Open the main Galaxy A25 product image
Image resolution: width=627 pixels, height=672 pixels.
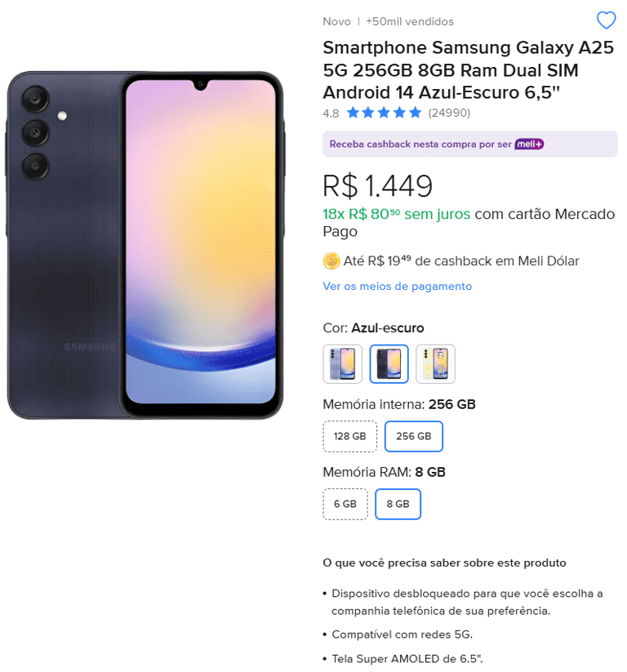145,245
